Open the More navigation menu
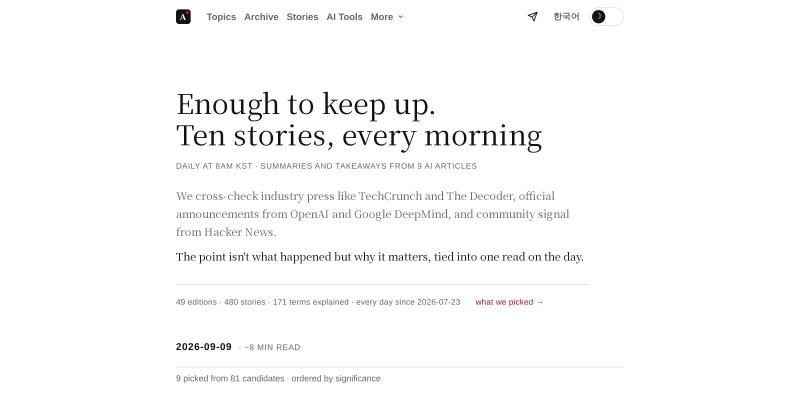 (387, 17)
